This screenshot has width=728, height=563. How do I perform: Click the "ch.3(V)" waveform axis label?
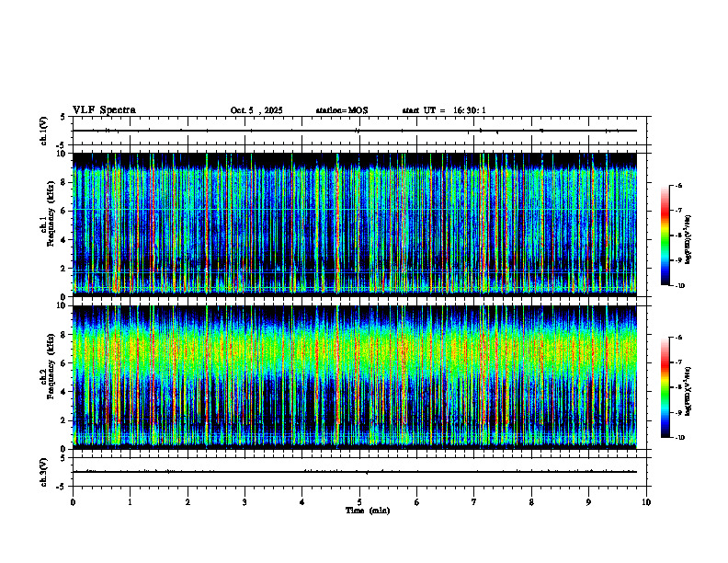coord(44,472)
